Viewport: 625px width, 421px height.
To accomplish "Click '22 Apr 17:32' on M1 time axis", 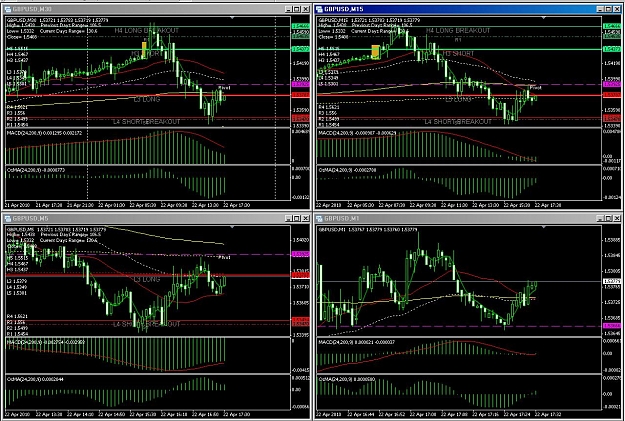I will [548, 414].
